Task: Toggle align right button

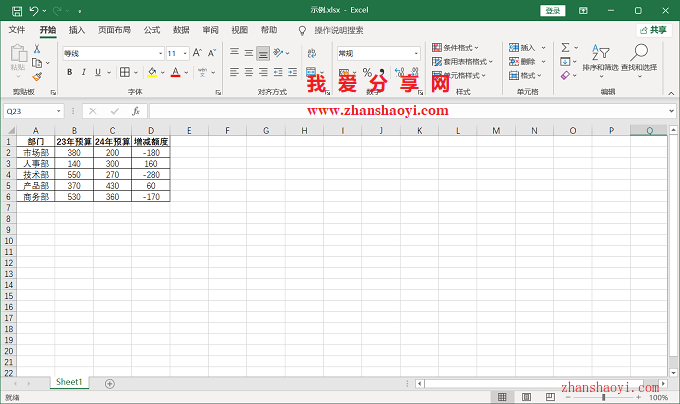Action: click(263, 72)
